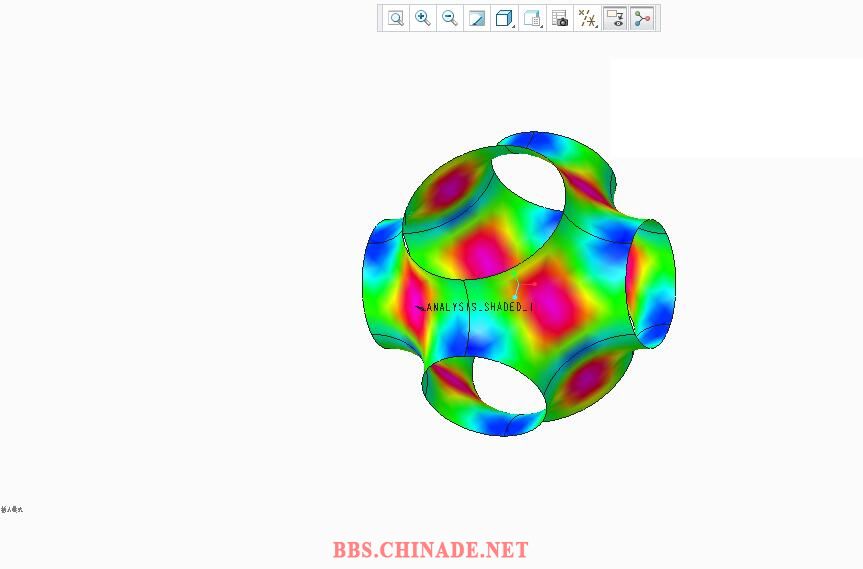Click the Refit view icon
The height and width of the screenshot is (569, 863).
pos(395,18)
